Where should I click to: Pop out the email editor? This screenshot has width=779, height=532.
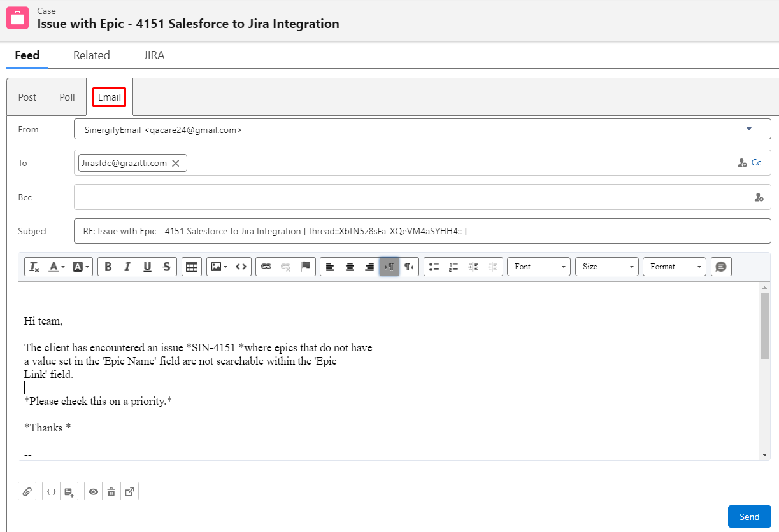tap(129, 491)
